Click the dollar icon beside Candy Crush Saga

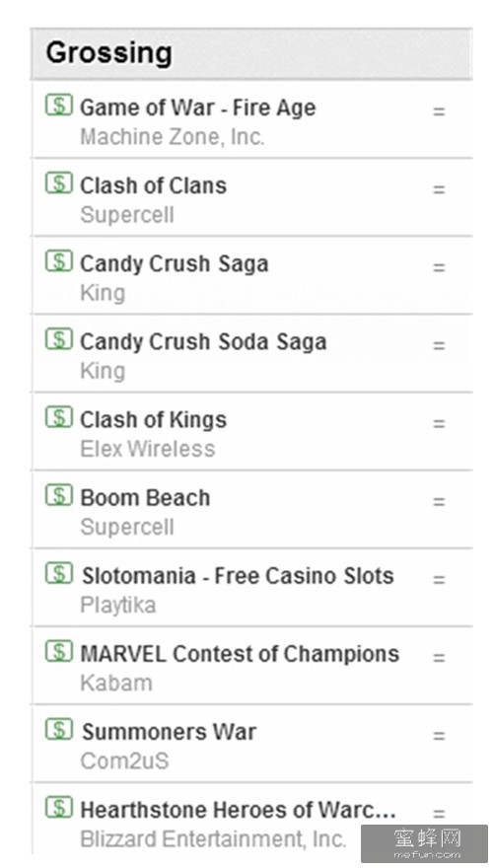(58, 260)
